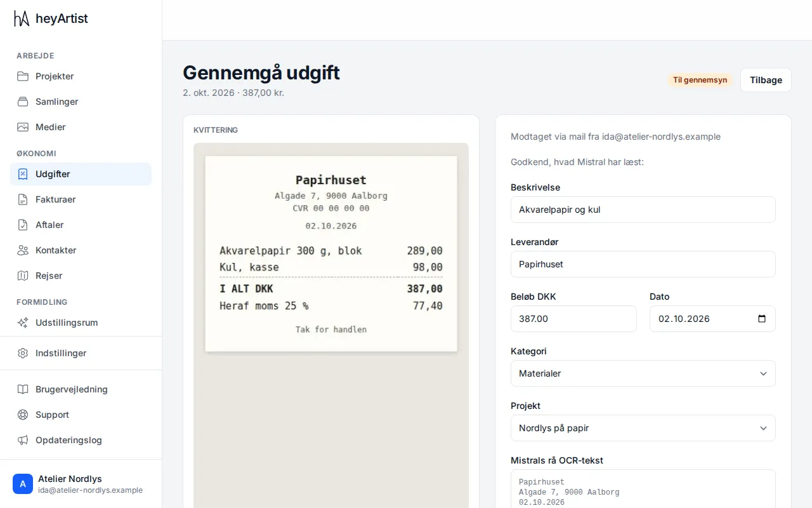This screenshot has height=508, width=812.
Task: Click the Indstillinger gear icon
Action: (23, 353)
